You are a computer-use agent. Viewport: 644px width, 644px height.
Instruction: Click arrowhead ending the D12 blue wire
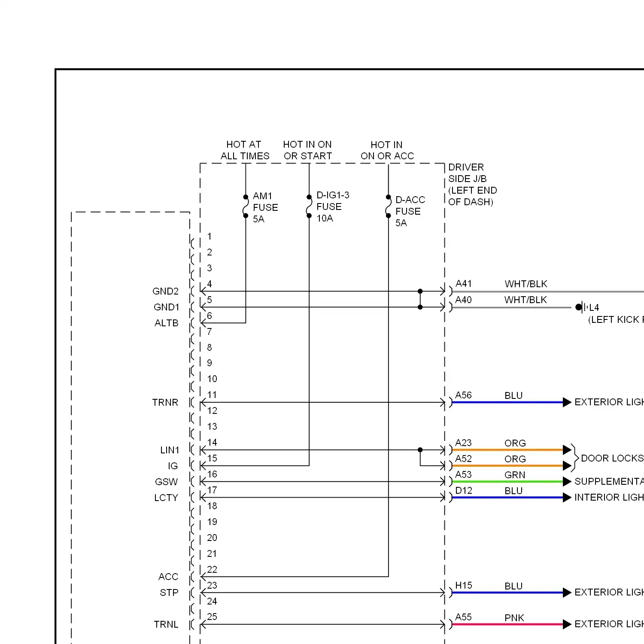[x=567, y=498]
